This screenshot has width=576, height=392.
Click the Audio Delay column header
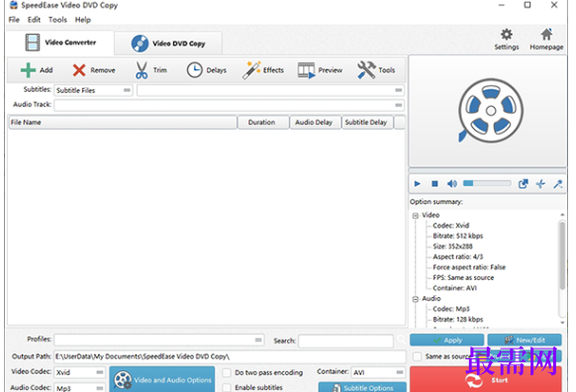click(315, 123)
